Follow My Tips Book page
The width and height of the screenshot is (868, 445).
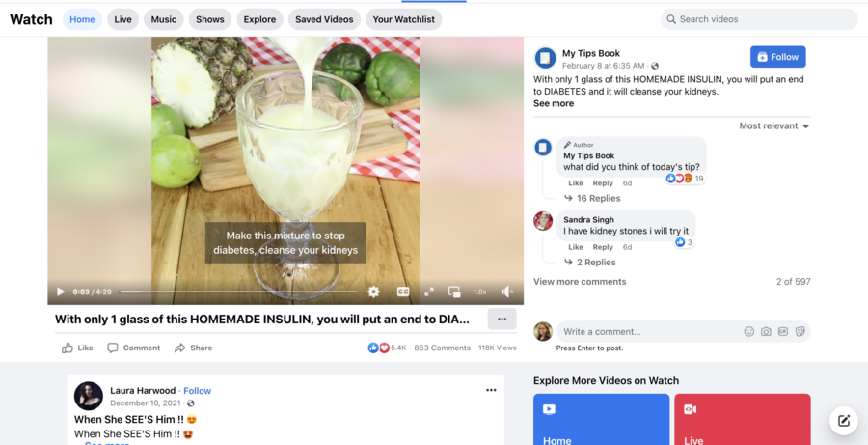click(x=777, y=57)
